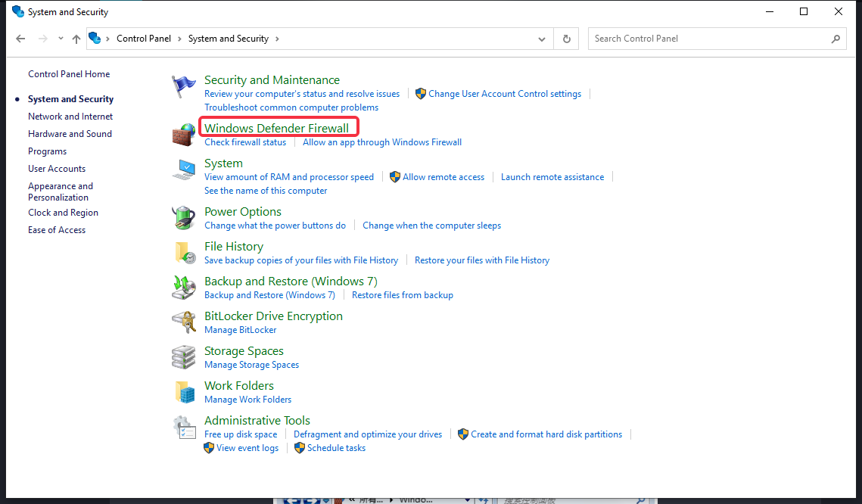Open the Programs category
The height and width of the screenshot is (504, 862).
point(47,151)
